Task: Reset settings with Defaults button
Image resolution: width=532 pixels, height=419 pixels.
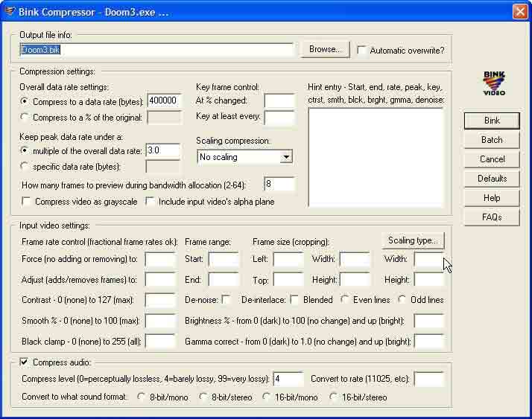Action: (491, 179)
